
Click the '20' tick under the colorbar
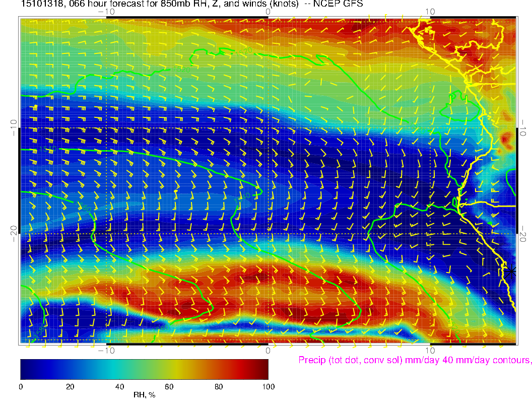click(70, 387)
